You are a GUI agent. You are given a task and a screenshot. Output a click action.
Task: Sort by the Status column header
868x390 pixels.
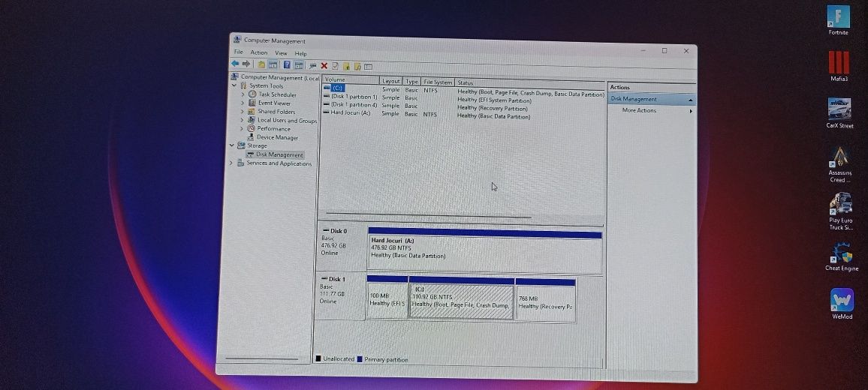coord(529,83)
